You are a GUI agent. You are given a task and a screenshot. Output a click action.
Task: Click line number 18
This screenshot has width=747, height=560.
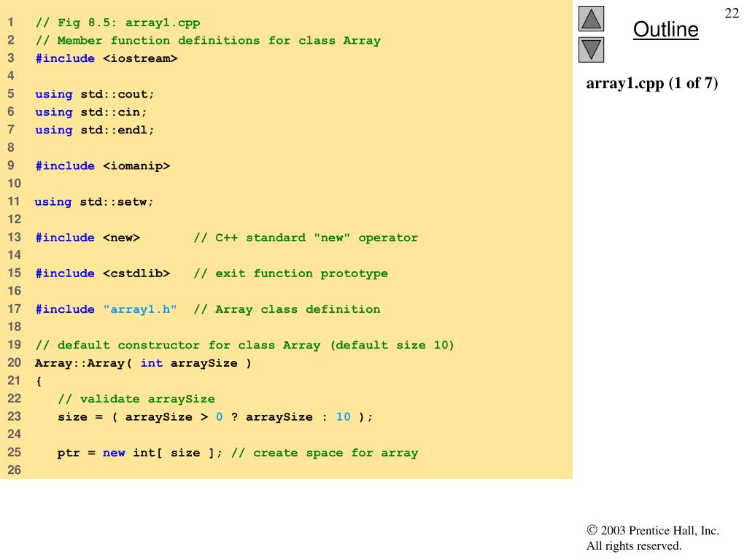14,327
